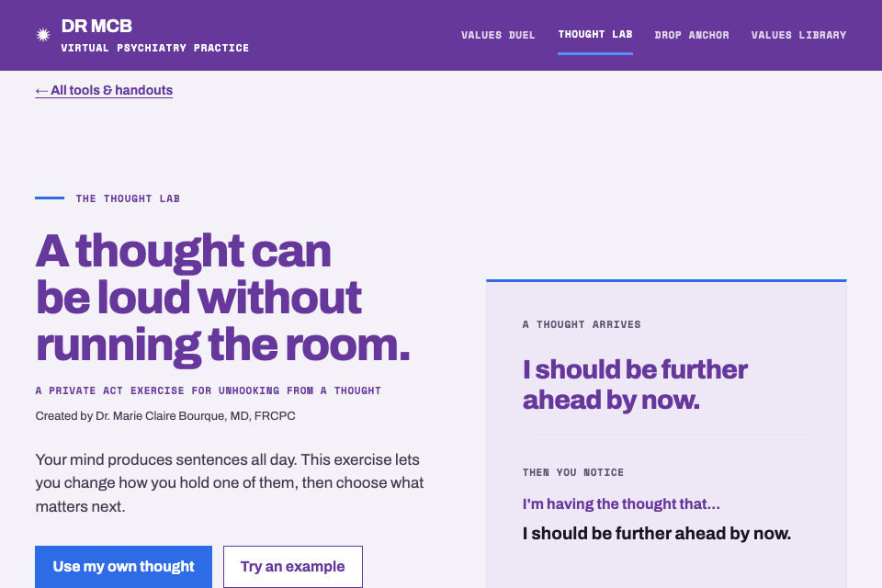Follow the All tools & handouts link

point(104,90)
